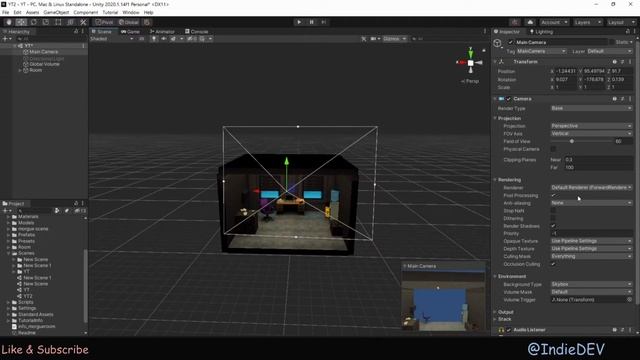Toggle the Pivot handle position button
This screenshot has width=640, height=360.
pos(104,22)
